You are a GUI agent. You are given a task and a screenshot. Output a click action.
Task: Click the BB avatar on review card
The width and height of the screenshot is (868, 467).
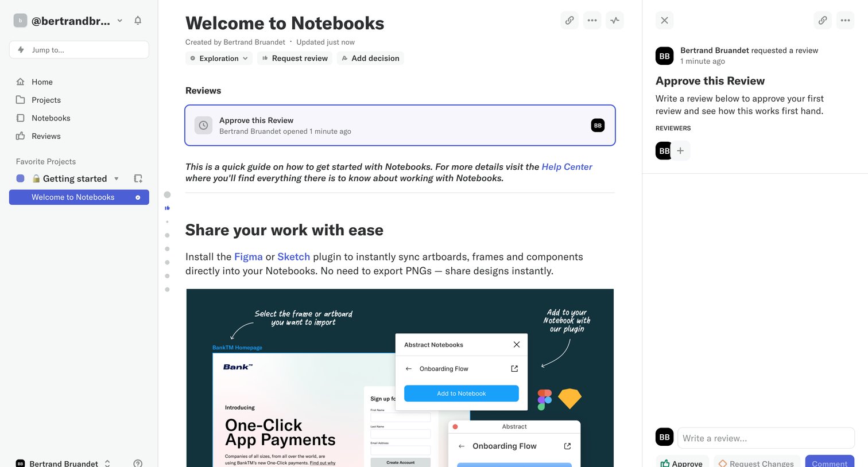click(x=598, y=125)
